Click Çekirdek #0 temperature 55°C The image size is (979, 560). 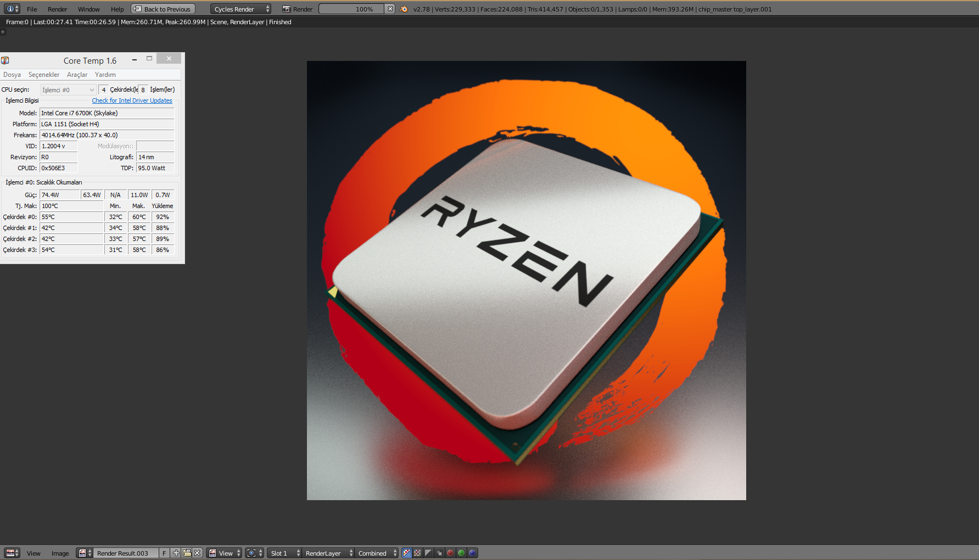(x=71, y=217)
